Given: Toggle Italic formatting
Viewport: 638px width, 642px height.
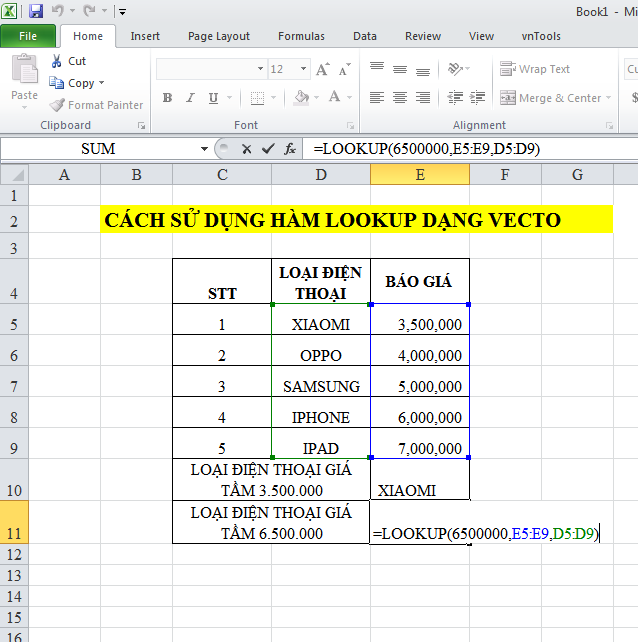Looking at the screenshot, I should tap(190, 98).
